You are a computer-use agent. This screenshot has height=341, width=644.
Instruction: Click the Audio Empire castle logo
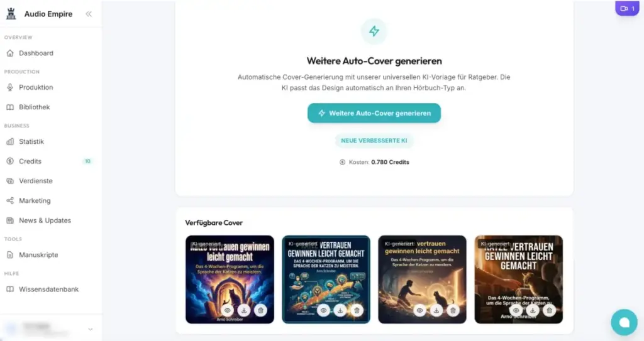coord(11,14)
